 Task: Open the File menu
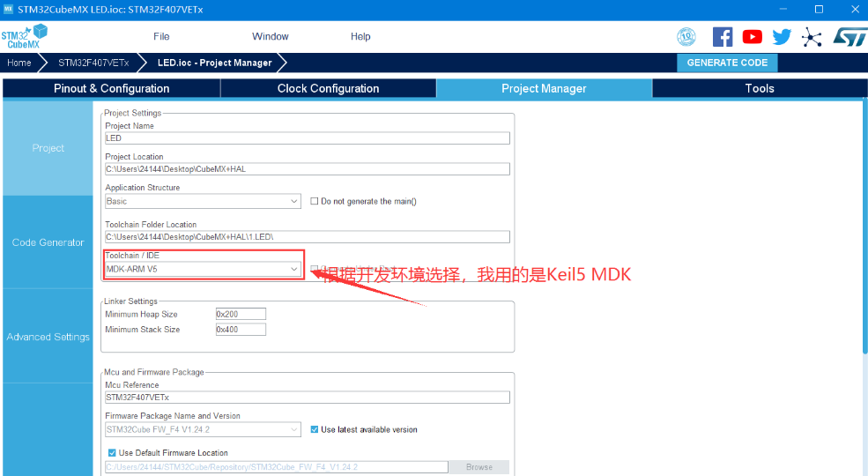click(161, 36)
